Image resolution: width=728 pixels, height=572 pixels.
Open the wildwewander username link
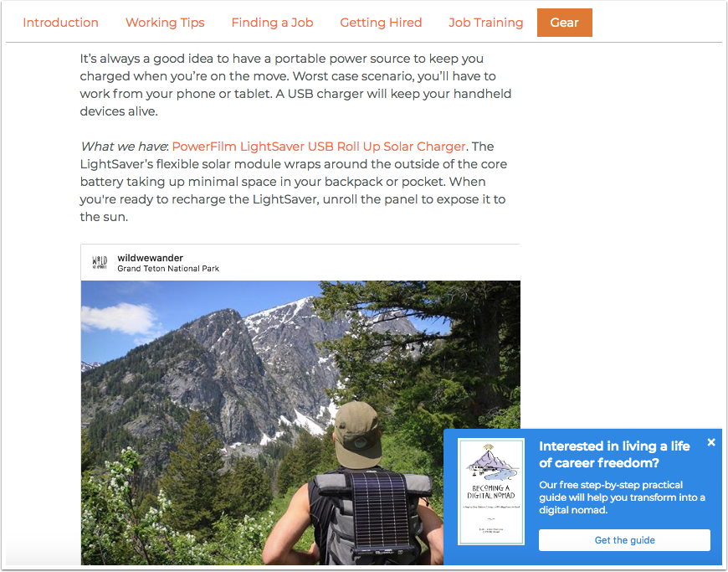click(150, 258)
